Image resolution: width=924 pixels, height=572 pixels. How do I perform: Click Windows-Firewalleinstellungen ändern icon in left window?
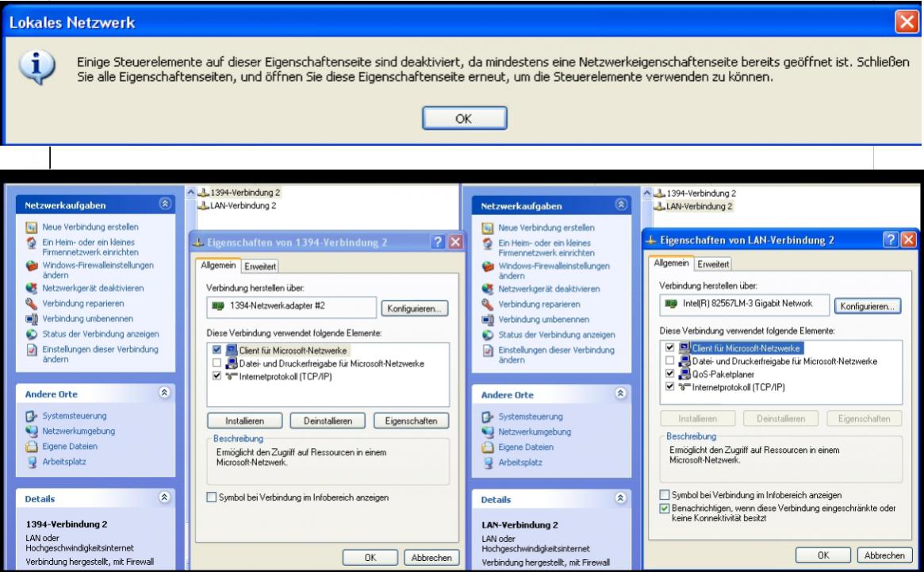coord(31,265)
